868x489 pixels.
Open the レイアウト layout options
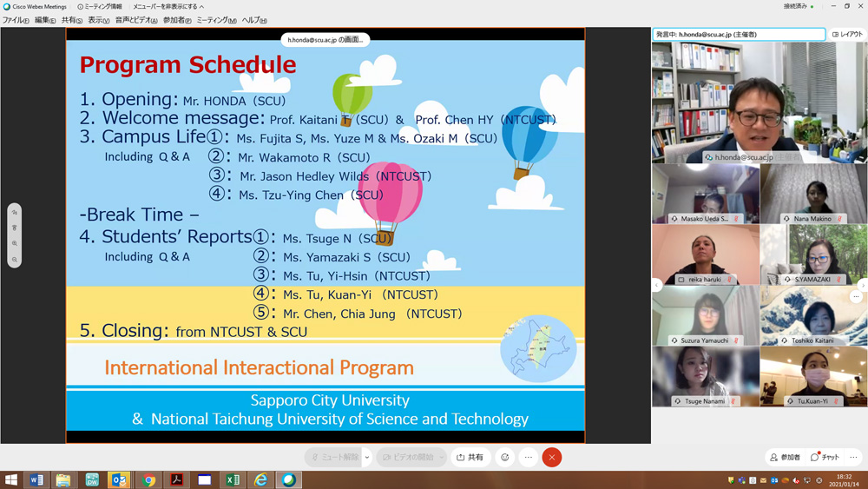(x=847, y=35)
